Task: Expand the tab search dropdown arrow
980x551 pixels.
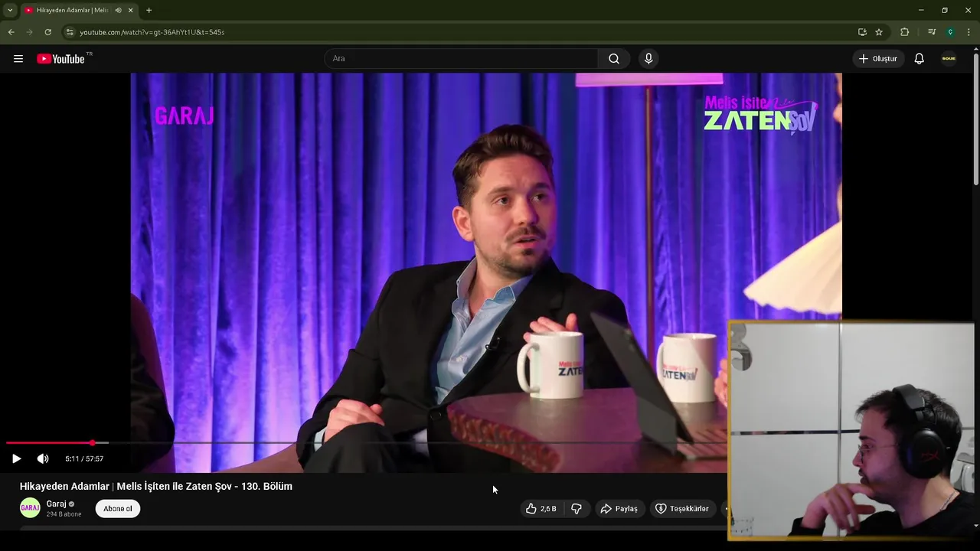Action: [10, 10]
